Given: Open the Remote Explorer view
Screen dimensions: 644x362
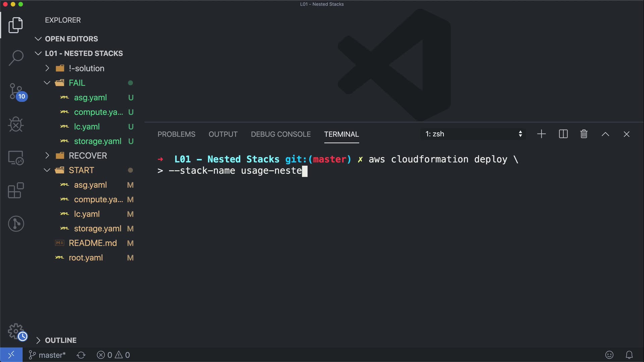Looking at the screenshot, I should pos(16,158).
